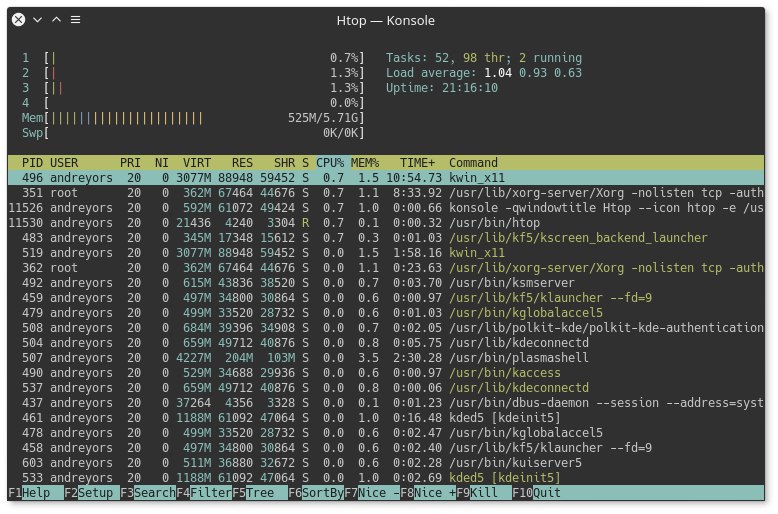Toggle F5 Tree view
Screen dimensions: 778x514
tap(260, 493)
